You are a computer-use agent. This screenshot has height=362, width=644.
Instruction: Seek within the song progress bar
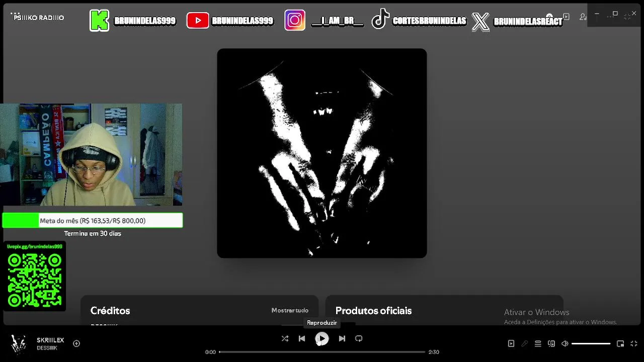(x=322, y=352)
